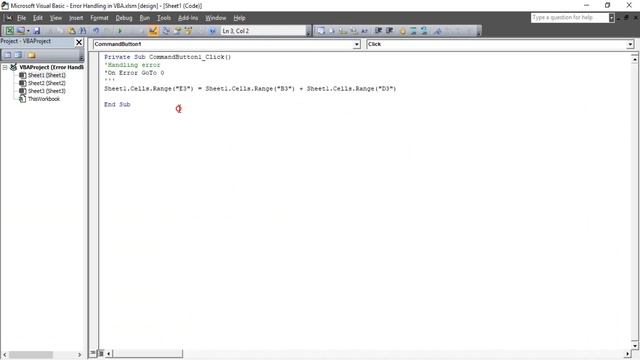Open the Run menu
This screenshot has width=640, height=360.
(x=144, y=18)
